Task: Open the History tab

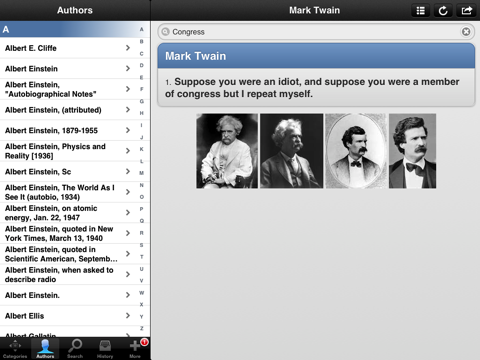Action: coord(105,349)
